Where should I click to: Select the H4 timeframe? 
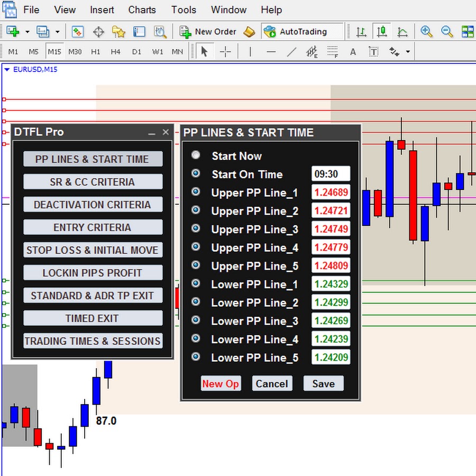coord(115,52)
